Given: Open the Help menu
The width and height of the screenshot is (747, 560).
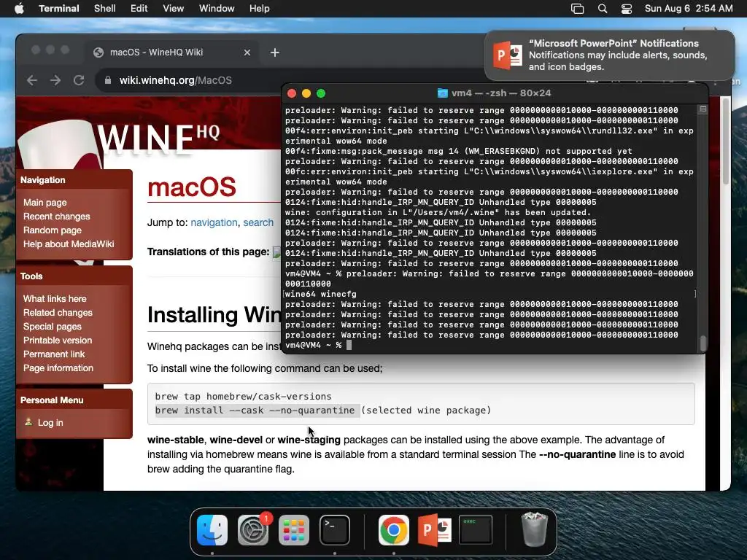Looking at the screenshot, I should click(260, 9).
